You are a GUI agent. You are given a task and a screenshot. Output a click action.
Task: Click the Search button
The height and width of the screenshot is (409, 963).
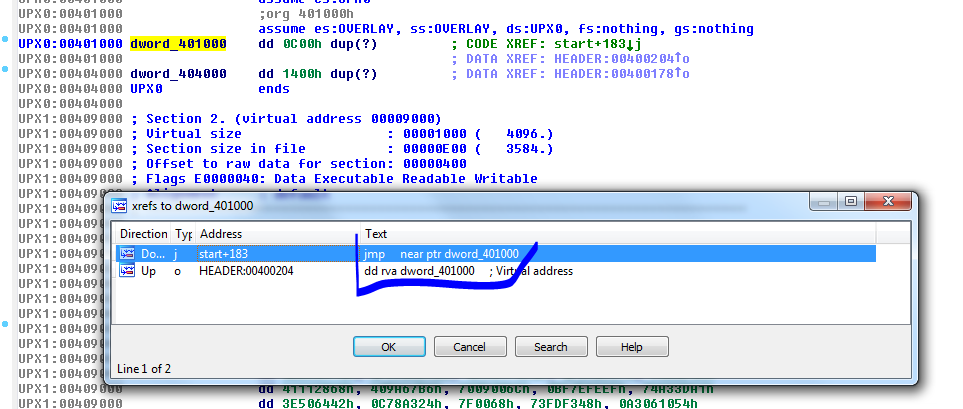(550, 347)
